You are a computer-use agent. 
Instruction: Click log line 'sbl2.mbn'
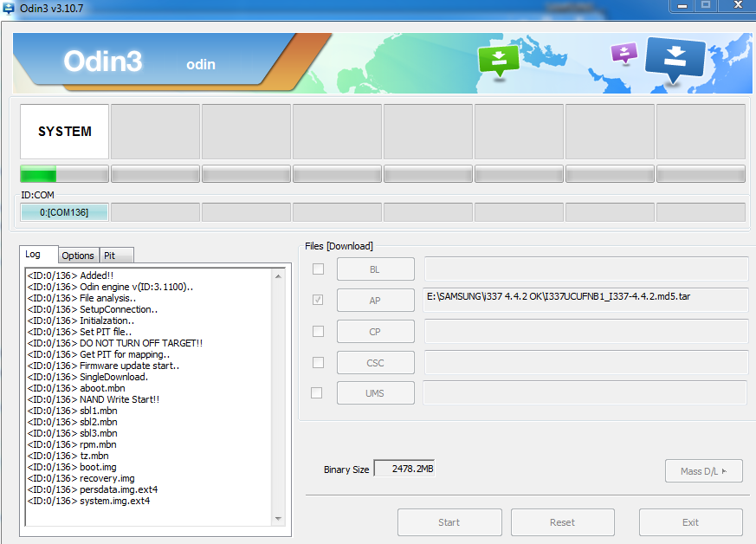(x=73, y=422)
